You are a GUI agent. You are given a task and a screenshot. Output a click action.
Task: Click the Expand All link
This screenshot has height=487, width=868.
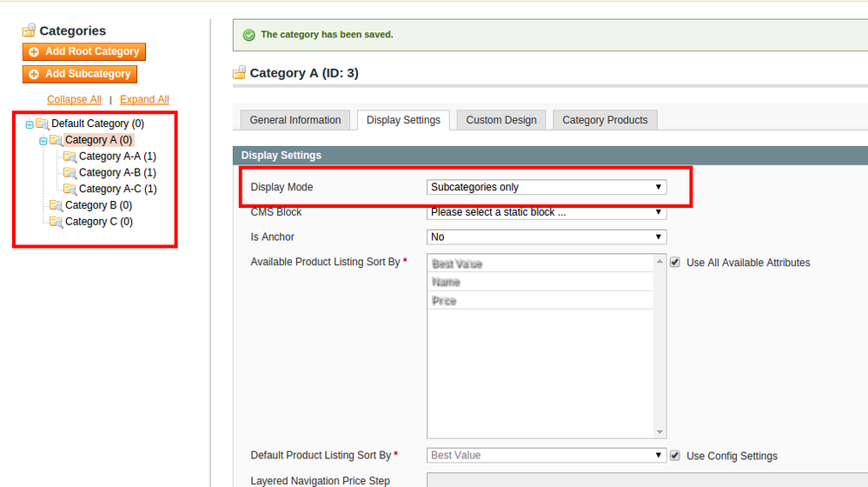[x=144, y=99]
